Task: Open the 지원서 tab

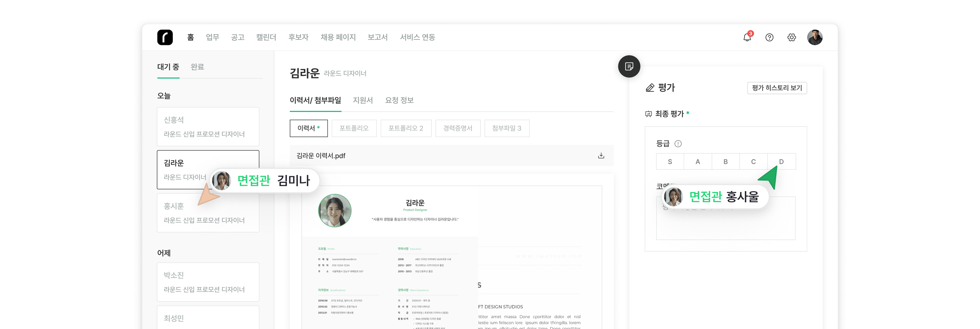Action: coord(363,100)
